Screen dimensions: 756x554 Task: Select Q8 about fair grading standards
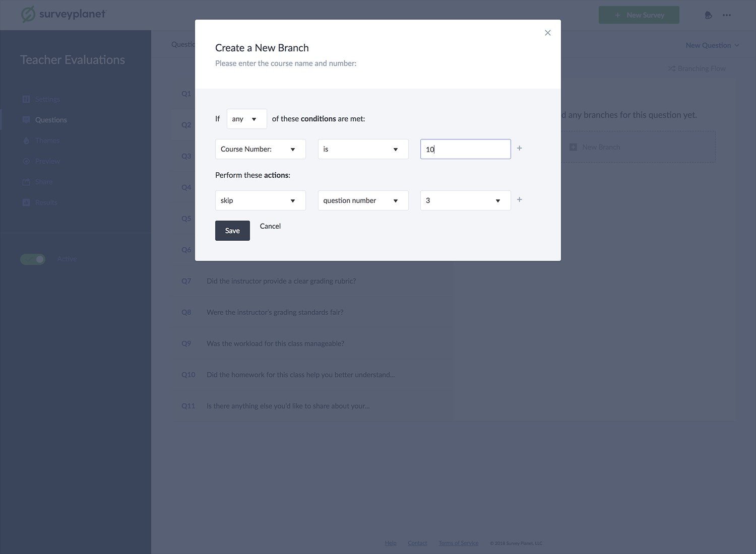click(312, 312)
